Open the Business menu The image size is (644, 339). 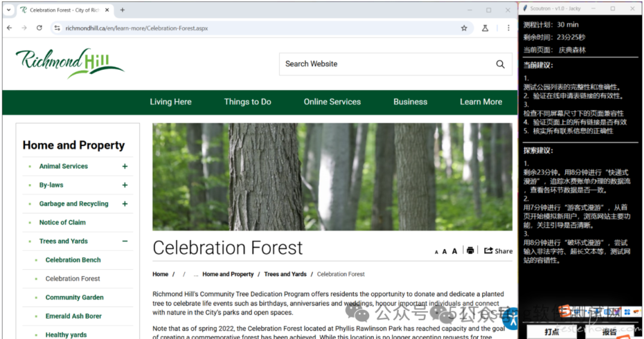click(x=410, y=102)
